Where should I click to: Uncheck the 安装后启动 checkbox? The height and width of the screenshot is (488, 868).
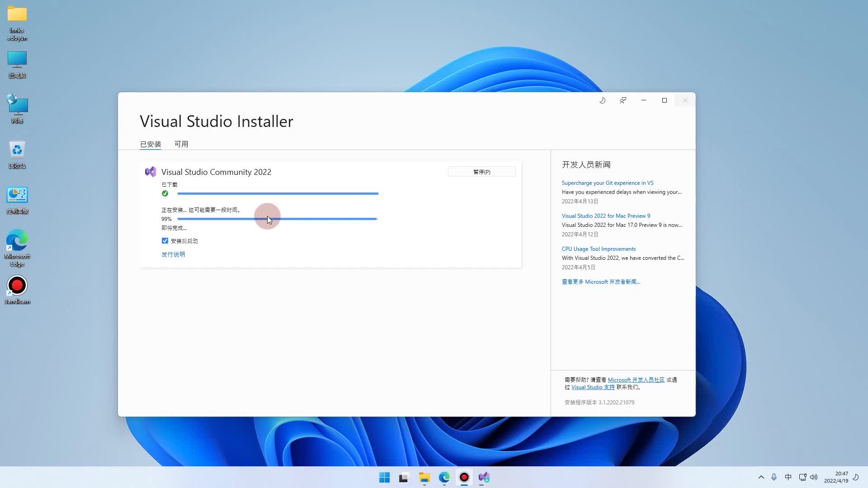click(165, 241)
